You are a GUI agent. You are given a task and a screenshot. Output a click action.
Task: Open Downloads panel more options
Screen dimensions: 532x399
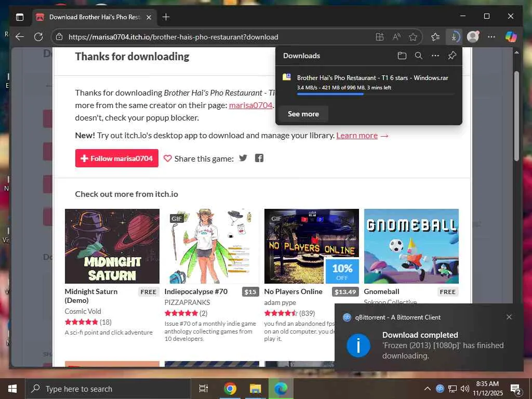[x=435, y=56]
